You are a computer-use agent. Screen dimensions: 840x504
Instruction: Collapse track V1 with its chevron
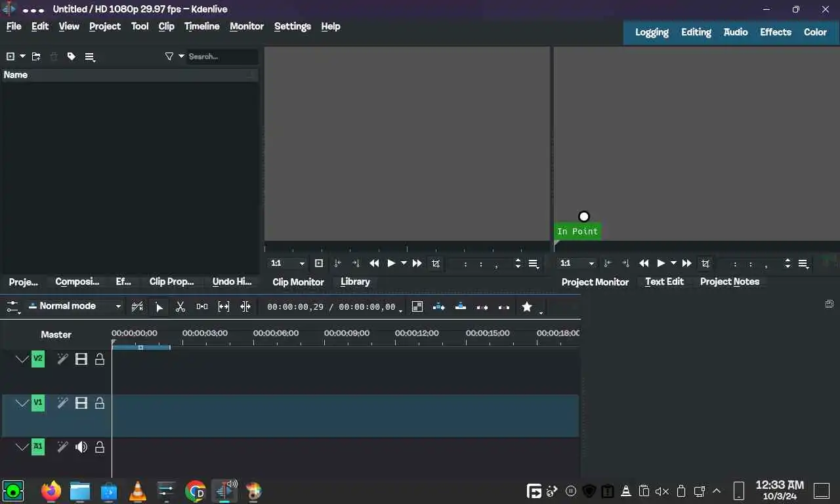point(22,403)
